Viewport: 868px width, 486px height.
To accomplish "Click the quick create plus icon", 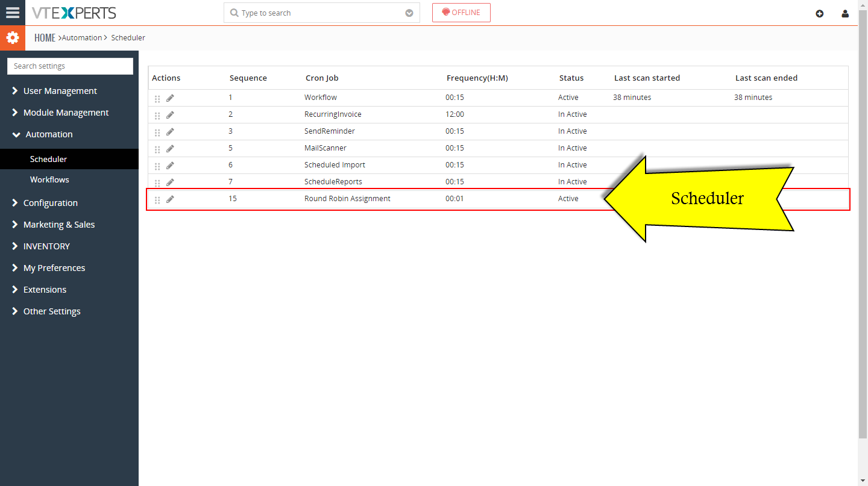I will (820, 13).
